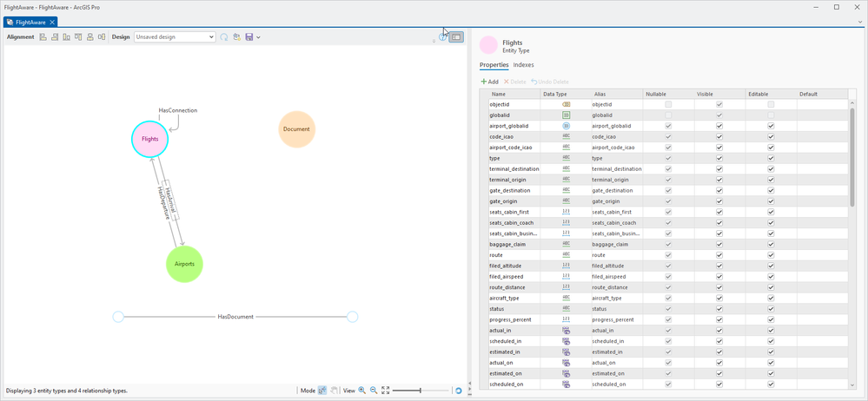Open the Design combo box showing Unsaved design
Image resolution: width=868 pixels, height=401 pixels.
(175, 37)
